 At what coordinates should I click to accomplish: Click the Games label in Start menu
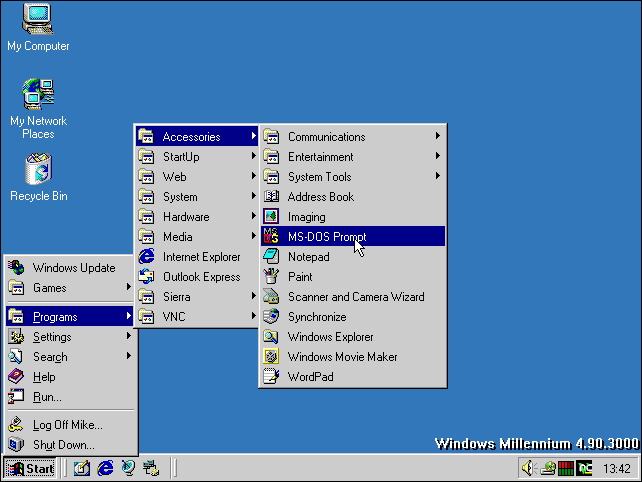pyautogui.click(x=50, y=288)
